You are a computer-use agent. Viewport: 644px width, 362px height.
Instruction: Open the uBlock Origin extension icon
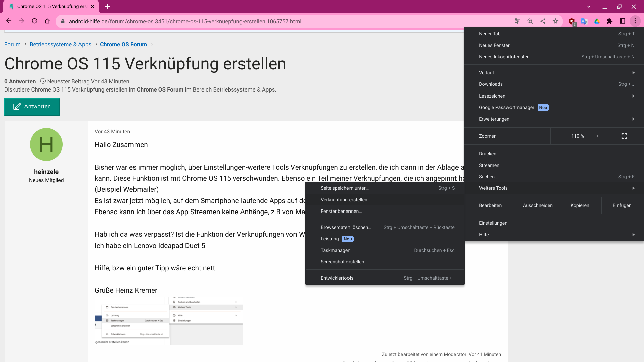click(x=572, y=21)
